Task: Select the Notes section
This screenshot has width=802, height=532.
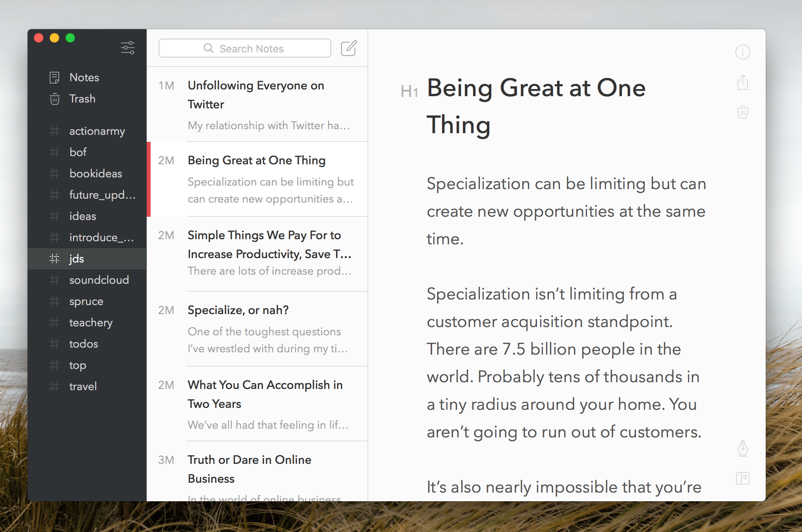Action: click(84, 77)
